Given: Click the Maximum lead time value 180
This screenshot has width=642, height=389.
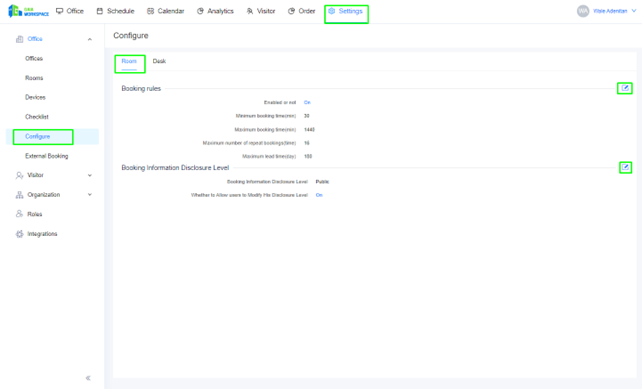Looking at the screenshot, I should click(308, 156).
